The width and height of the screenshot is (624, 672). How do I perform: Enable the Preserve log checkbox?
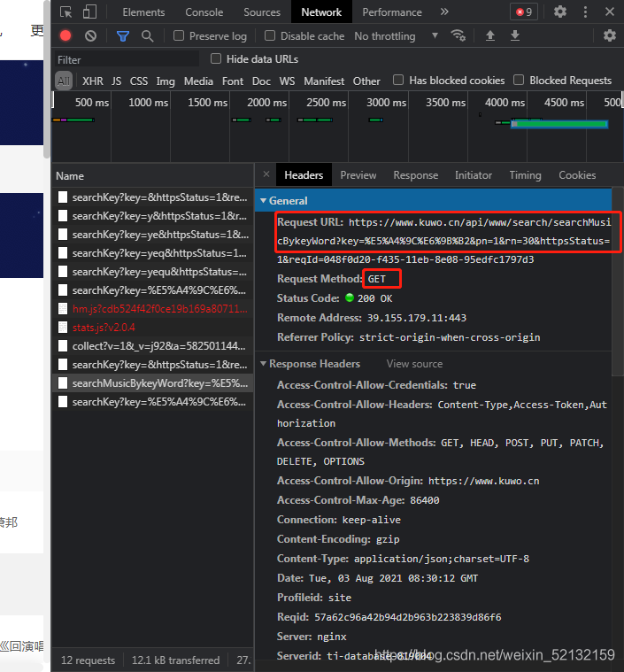tap(179, 35)
